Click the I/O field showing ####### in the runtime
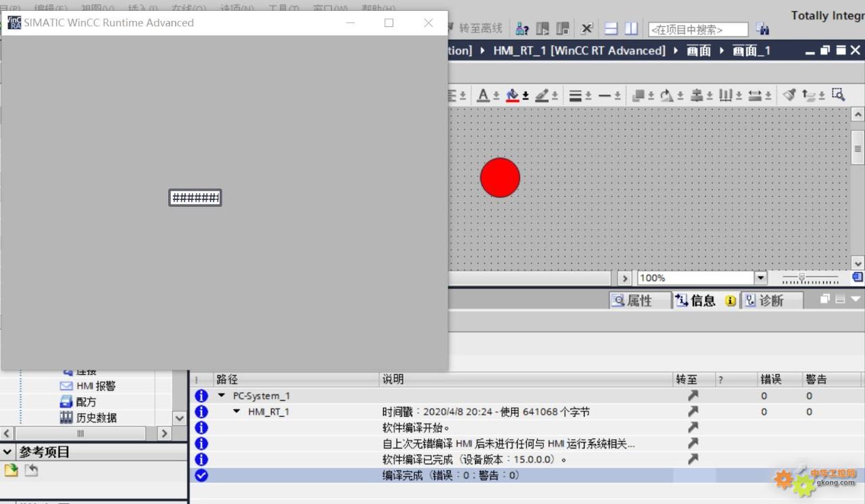The width and height of the screenshot is (865, 504). (x=195, y=197)
